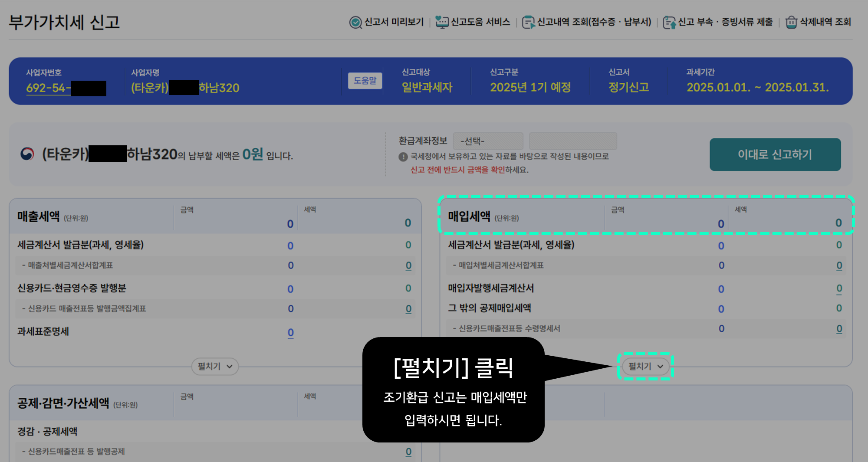868x462 pixels.
Task: Expand 매입세액 panel with 펼치기
Action: tap(645, 367)
